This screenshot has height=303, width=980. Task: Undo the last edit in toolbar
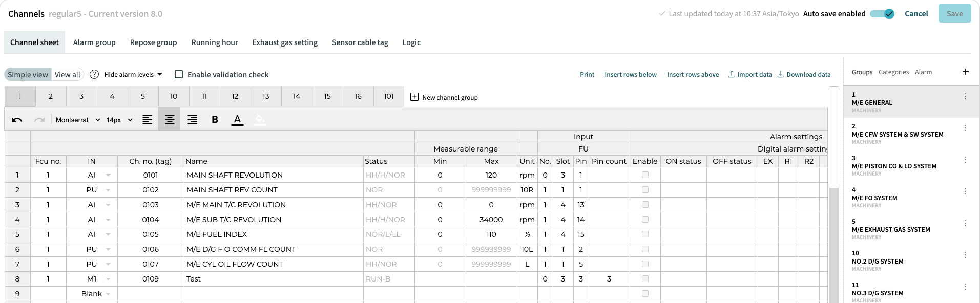click(17, 120)
